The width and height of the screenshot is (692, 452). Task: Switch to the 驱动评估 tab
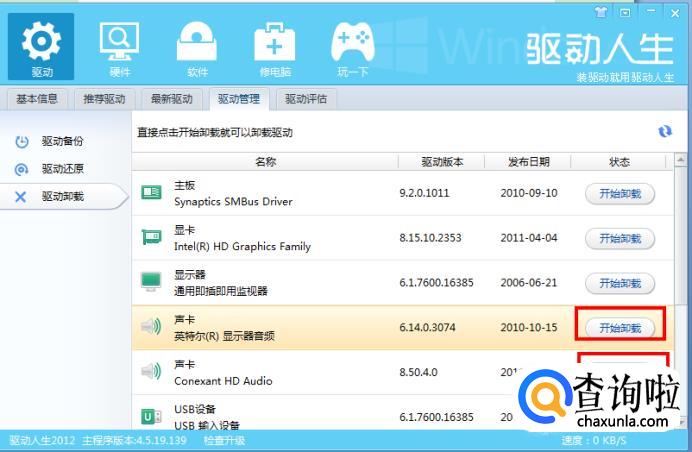(306, 99)
